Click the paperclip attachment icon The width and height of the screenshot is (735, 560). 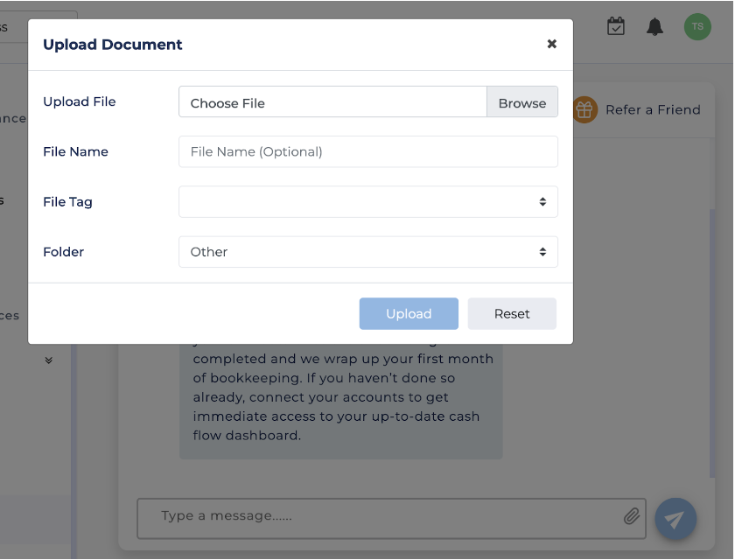[x=632, y=516]
